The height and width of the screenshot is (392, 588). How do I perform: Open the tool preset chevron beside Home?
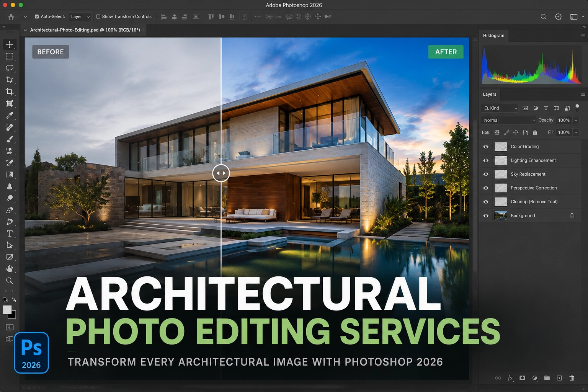point(25,16)
